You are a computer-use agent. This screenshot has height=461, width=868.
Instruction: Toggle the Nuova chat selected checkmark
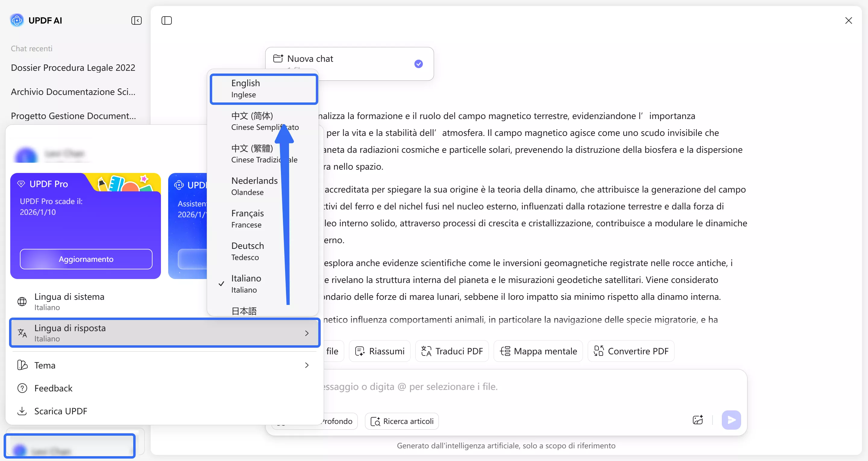pos(419,64)
